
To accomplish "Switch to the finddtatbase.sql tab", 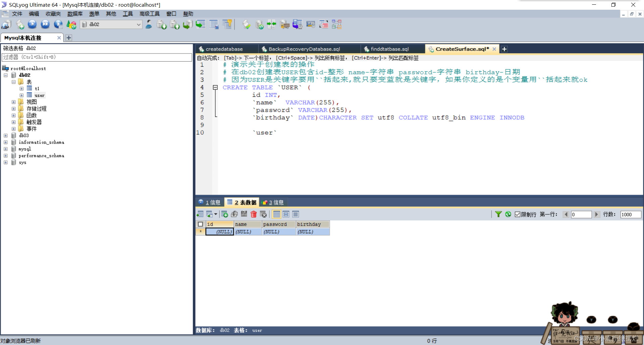I will pyautogui.click(x=393, y=49).
